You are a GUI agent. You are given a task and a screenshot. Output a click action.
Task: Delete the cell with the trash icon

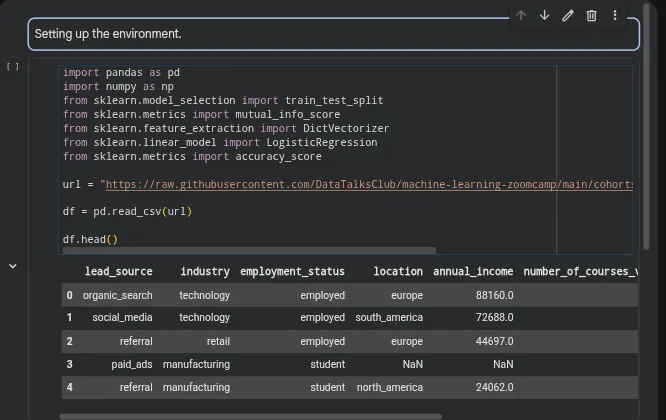pos(591,16)
